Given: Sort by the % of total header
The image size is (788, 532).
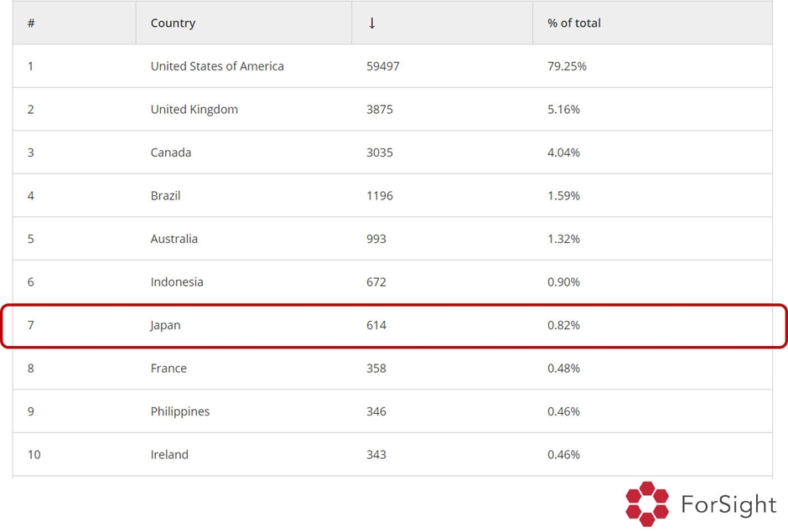Looking at the screenshot, I should (574, 23).
